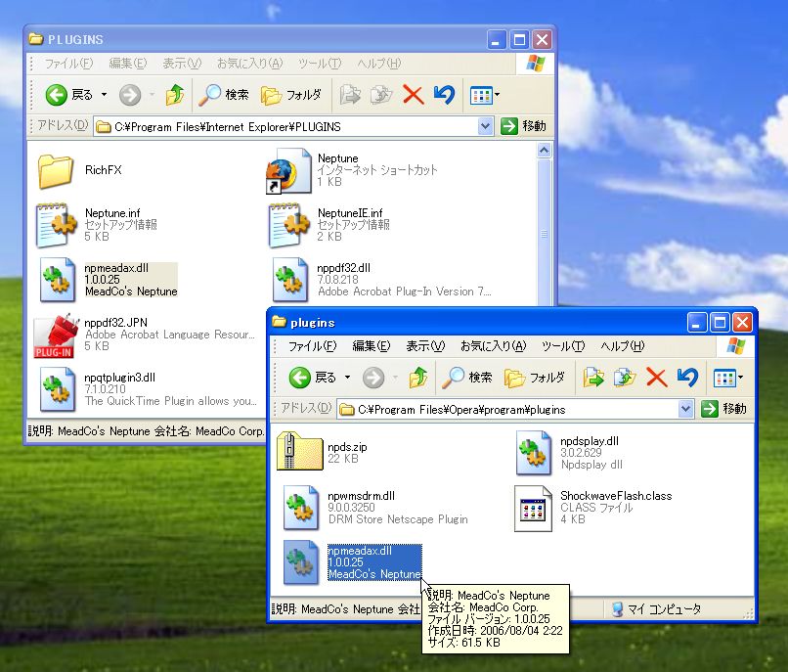Toggle Folders (フォルダ) in Opera plugins window
This screenshot has width=788, height=672.
pos(535,378)
